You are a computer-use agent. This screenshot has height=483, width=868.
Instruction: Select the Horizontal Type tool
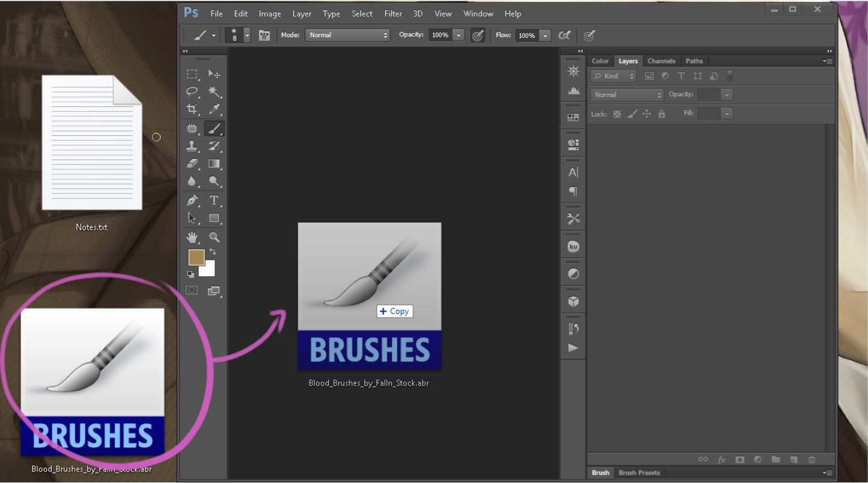[214, 200]
